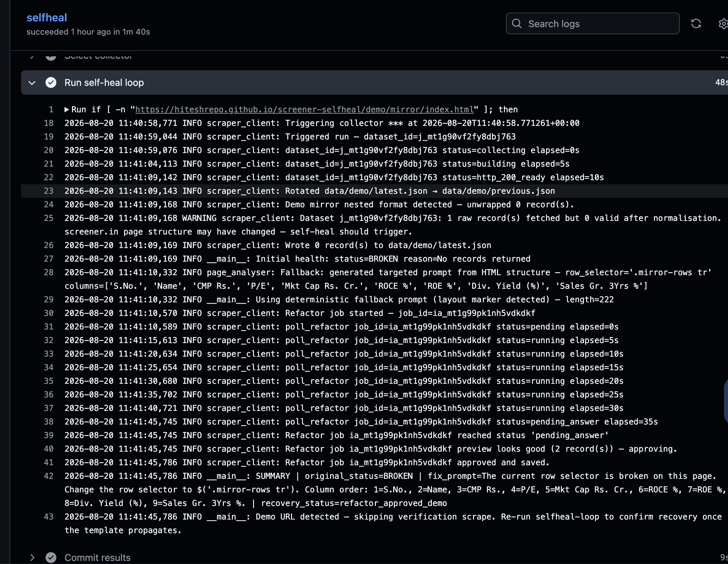Select log line number 27
The width and height of the screenshot is (728, 564).
(49, 259)
